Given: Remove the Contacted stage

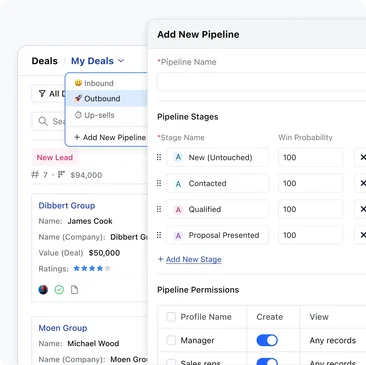Looking at the screenshot, I should pyautogui.click(x=362, y=183).
